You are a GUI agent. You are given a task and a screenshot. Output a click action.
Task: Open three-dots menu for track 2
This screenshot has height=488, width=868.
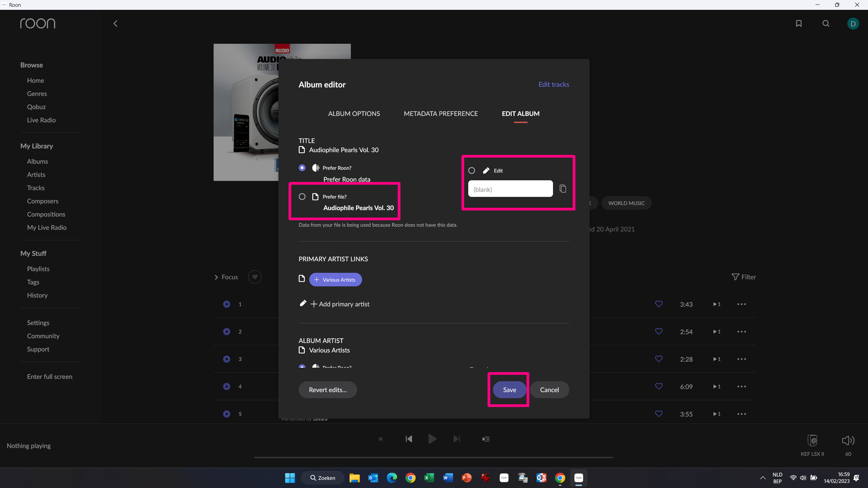[742, 331]
